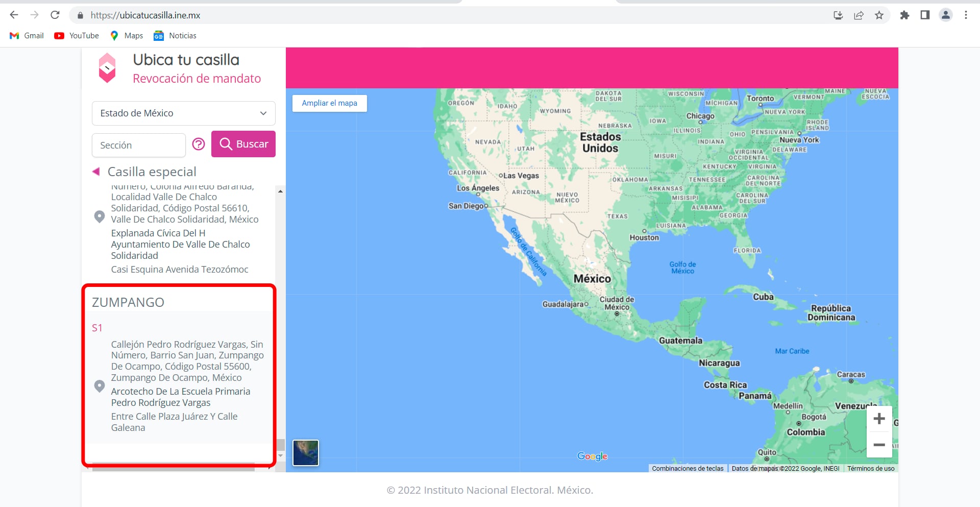Viewport: 980px width, 507px height.
Task: Click Ampliar el mapa button
Action: (329, 103)
